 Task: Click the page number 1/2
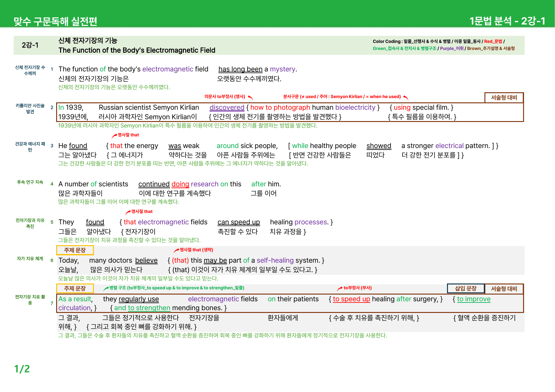coord(22,369)
